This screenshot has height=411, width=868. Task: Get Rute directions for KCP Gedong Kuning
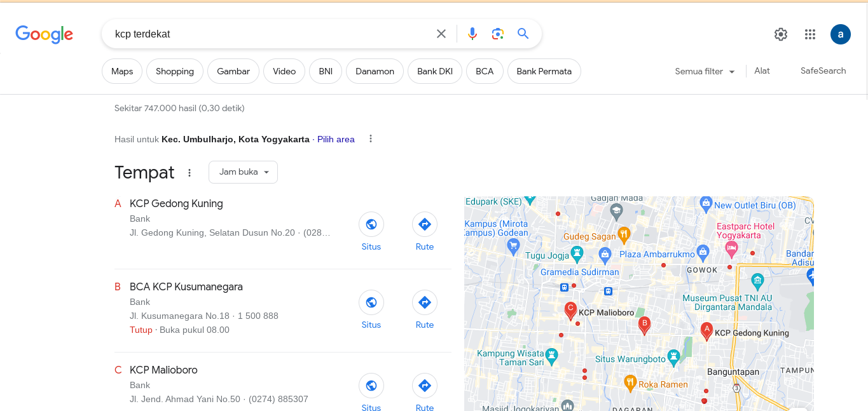(425, 224)
